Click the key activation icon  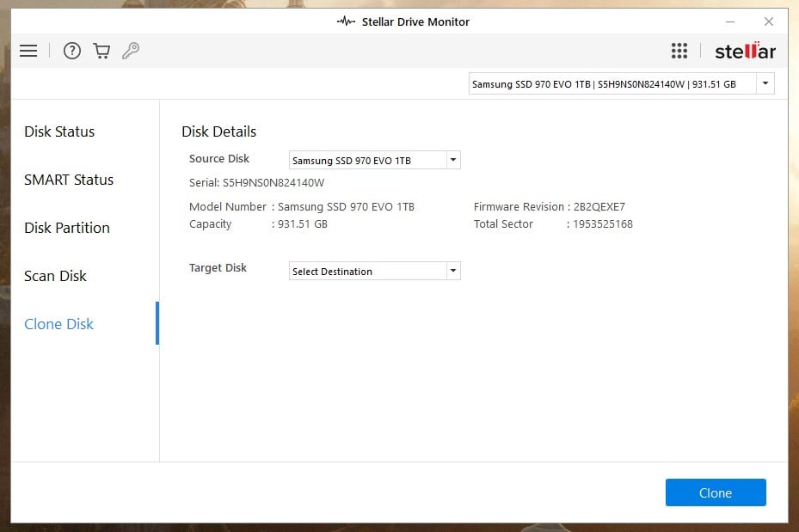[x=131, y=51]
